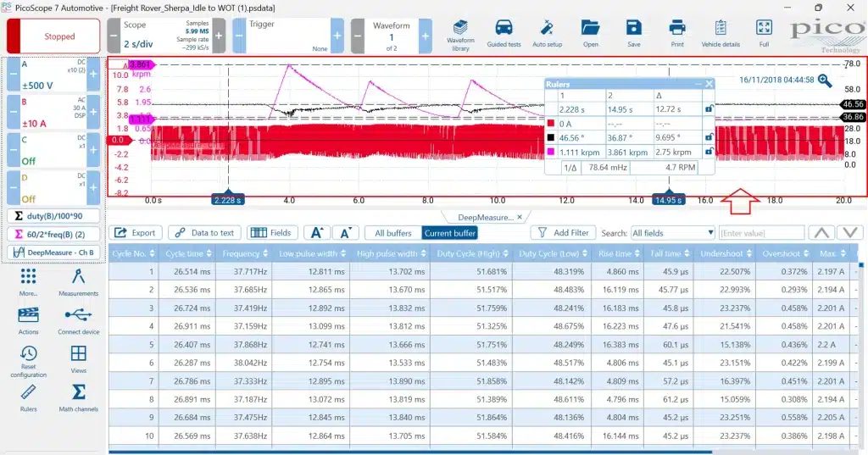Decrease the time base with minus

click(x=114, y=36)
